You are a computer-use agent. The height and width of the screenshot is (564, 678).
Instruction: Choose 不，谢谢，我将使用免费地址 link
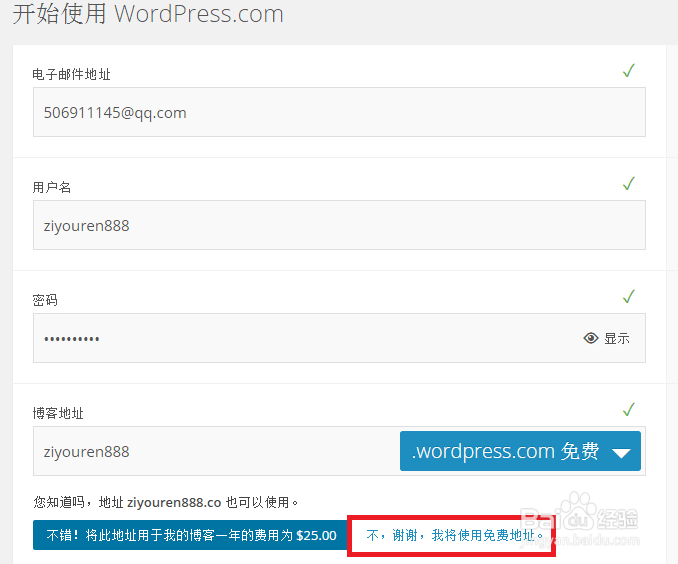tap(455, 535)
